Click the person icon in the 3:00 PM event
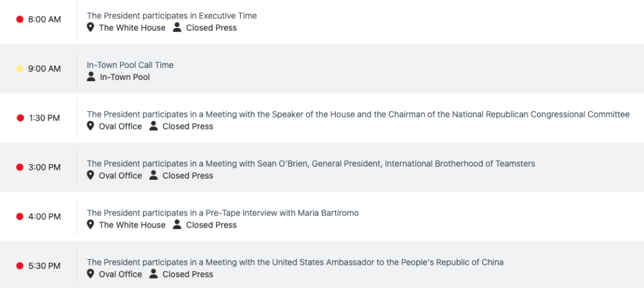Viewport: 644px width, 288px height. coord(153,175)
